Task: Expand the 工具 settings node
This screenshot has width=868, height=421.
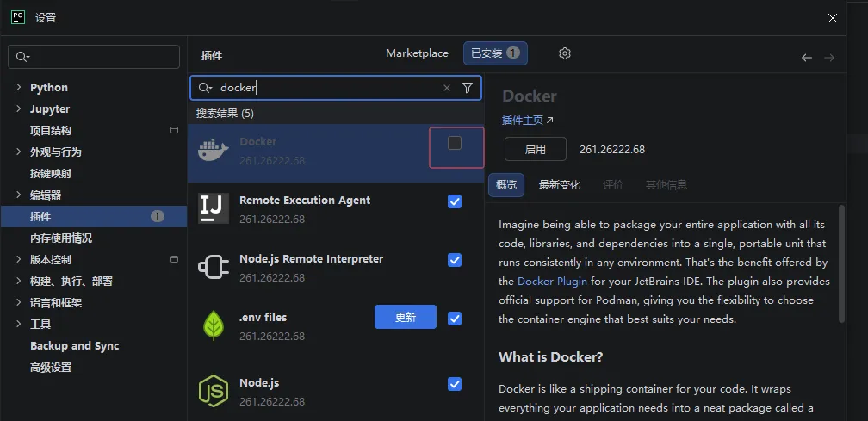Action: [19, 325]
